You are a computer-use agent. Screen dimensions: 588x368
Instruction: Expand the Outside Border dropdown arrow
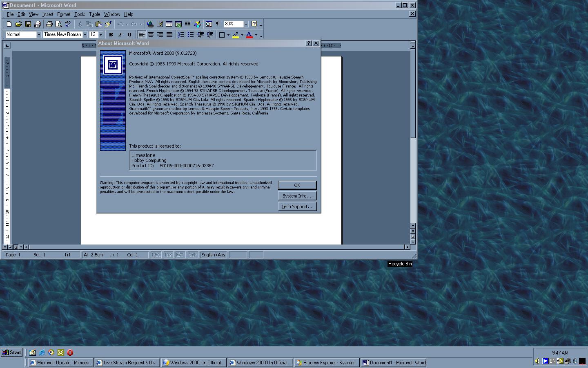(x=228, y=35)
